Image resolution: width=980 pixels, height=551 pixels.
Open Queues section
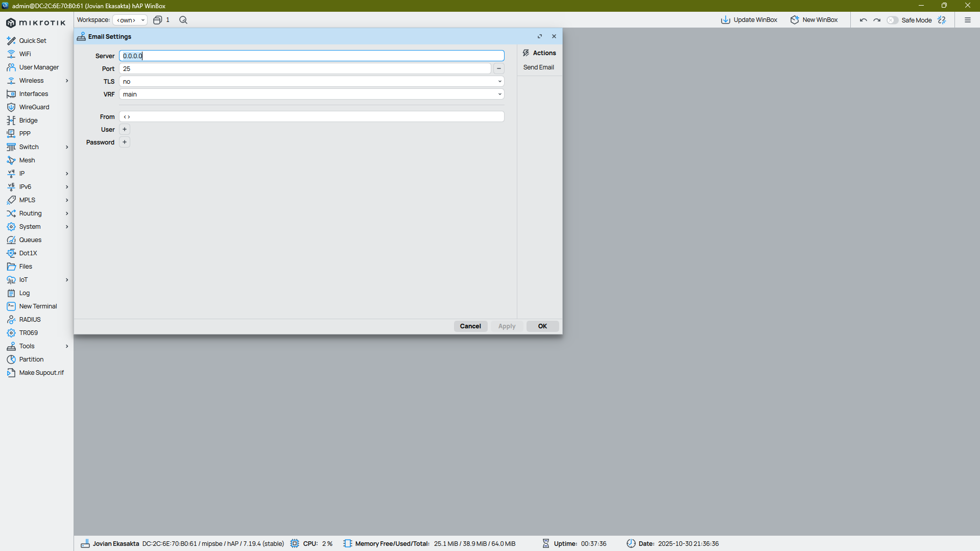[30, 240]
